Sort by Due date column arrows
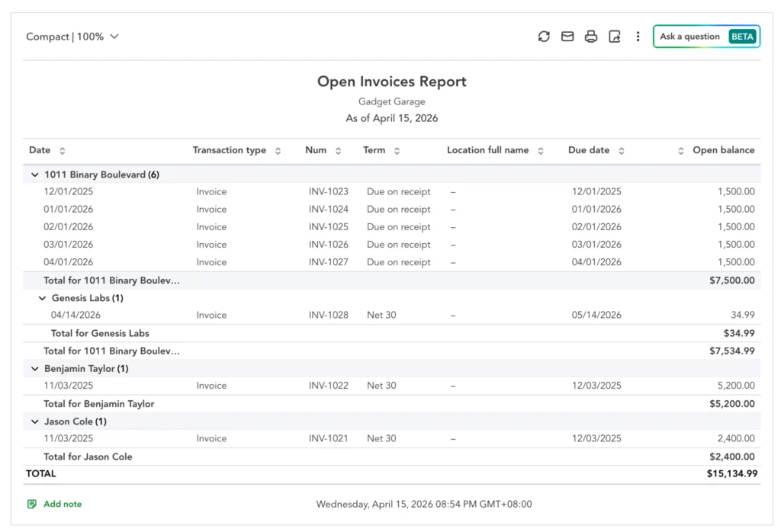The height and width of the screenshot is (532, 781). point(621,151)
